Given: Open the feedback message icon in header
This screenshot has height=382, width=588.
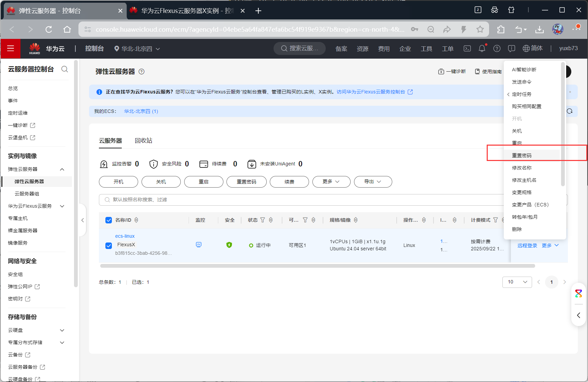Looking at the screenshot, I should [512, 48].
